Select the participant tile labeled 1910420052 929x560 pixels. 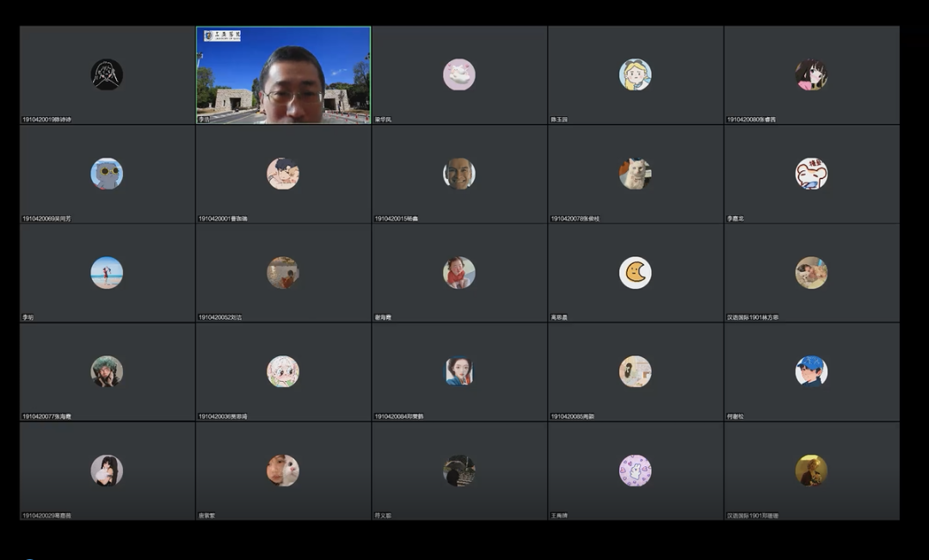point(283,274)
